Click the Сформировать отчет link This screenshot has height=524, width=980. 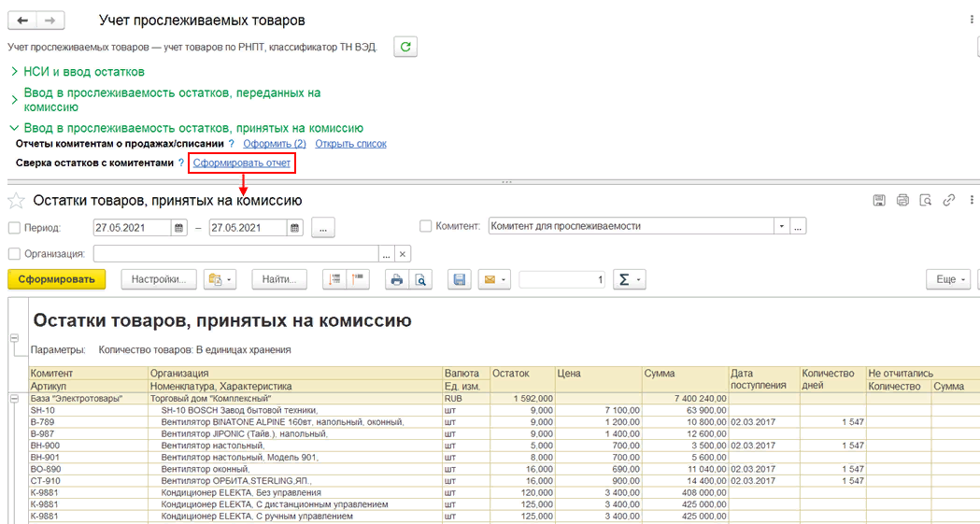[x=242, y=163]
